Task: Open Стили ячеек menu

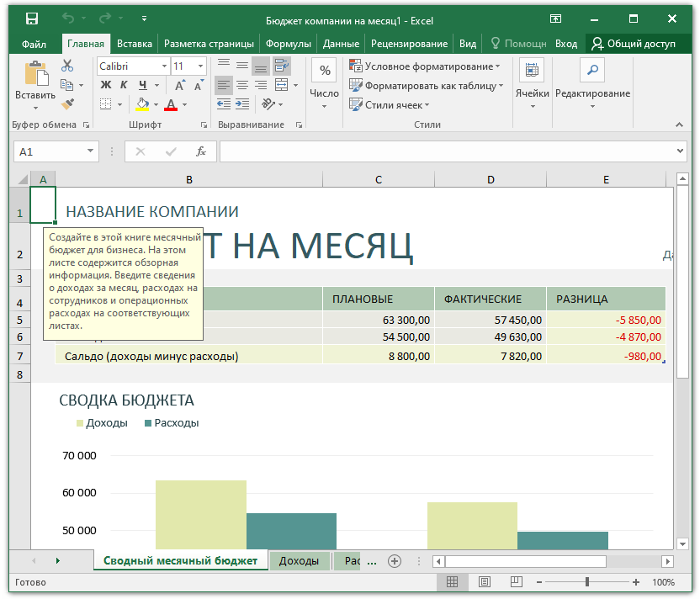Action: click(390, 105)
